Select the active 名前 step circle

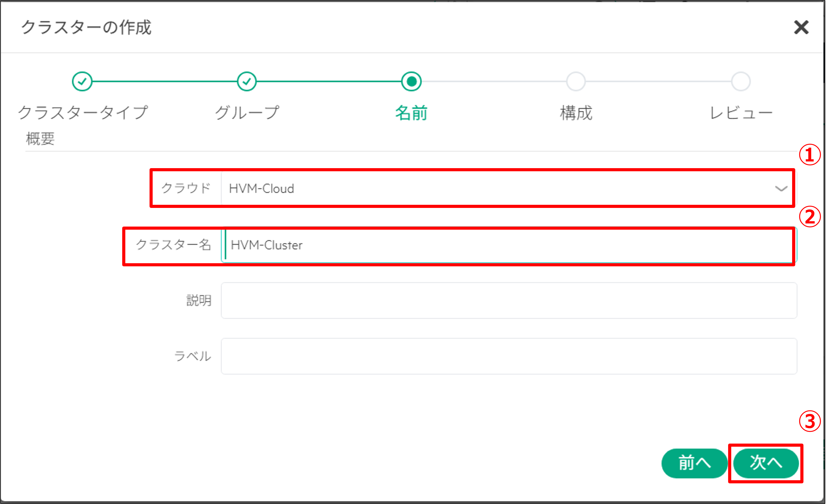click(411, 82)
